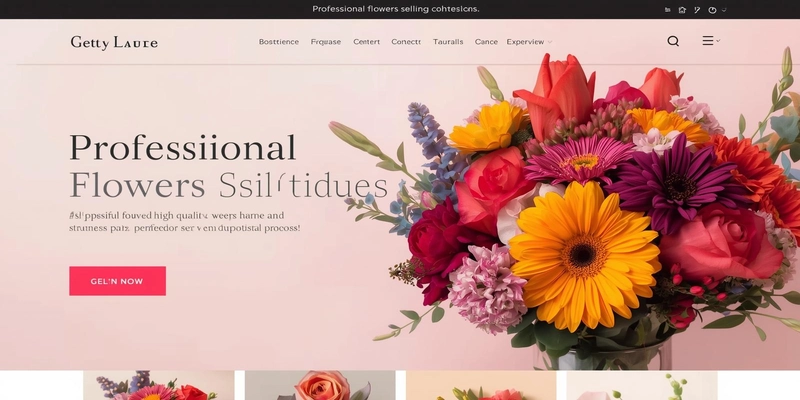Select the Cance navigation item
The height and width of the screenshot is (400, 800).
click(486, 42)
